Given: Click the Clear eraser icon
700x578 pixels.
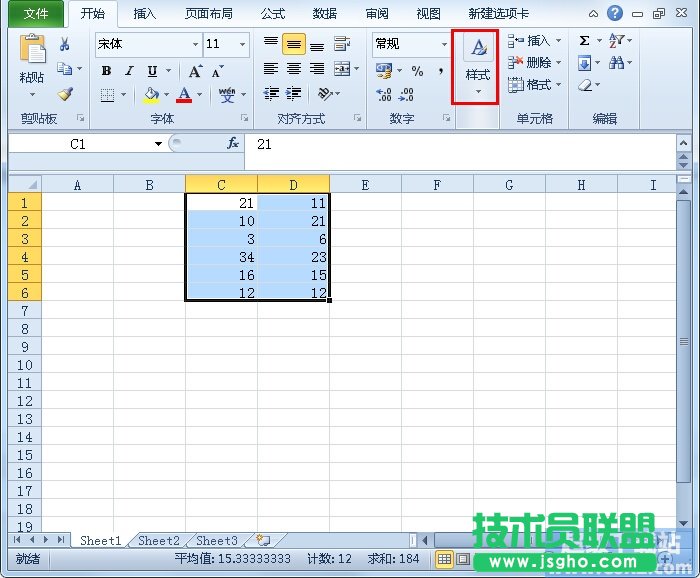Looking at the screenshot, I should (x=585, y=85).
